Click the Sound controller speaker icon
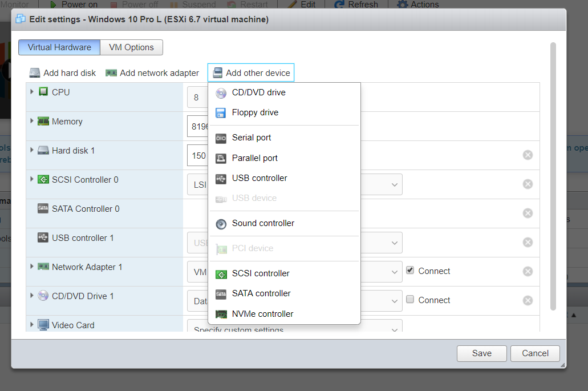Screen dimensions: 588x391 click(221, 224)
